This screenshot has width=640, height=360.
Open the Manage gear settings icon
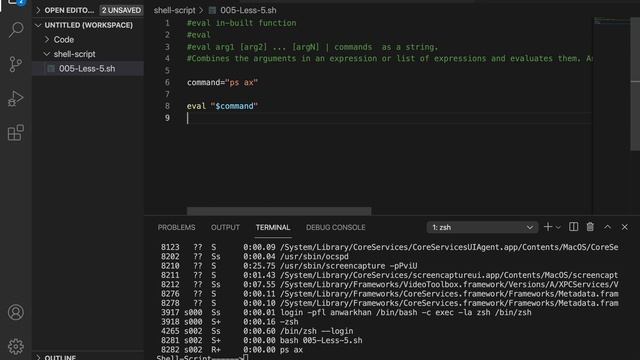click(16, 347)
